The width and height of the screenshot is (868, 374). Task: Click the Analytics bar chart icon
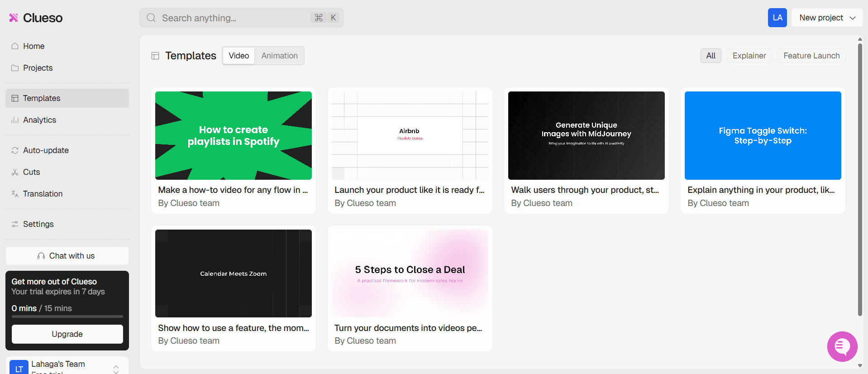[x=15, y=120]
